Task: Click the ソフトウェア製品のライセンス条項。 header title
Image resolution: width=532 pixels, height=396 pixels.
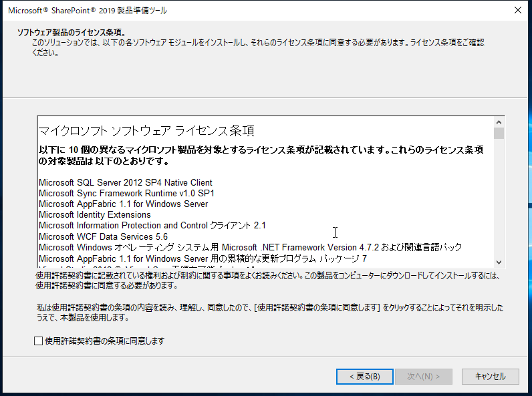Action: [72, 33]
